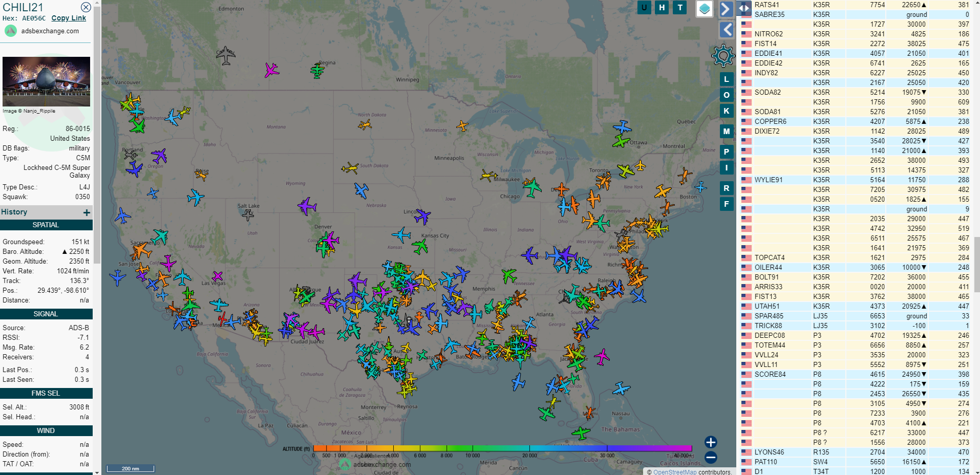This screenshot has height=475, width=980.
Task: Click the SPATIAL section header
Action: [46, 225]
